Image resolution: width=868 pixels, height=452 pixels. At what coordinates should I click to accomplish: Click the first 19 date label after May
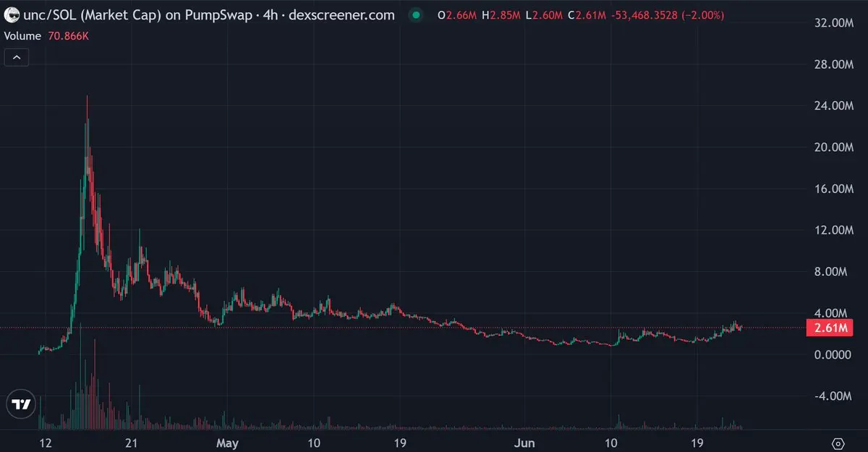(x=399, y=443)
